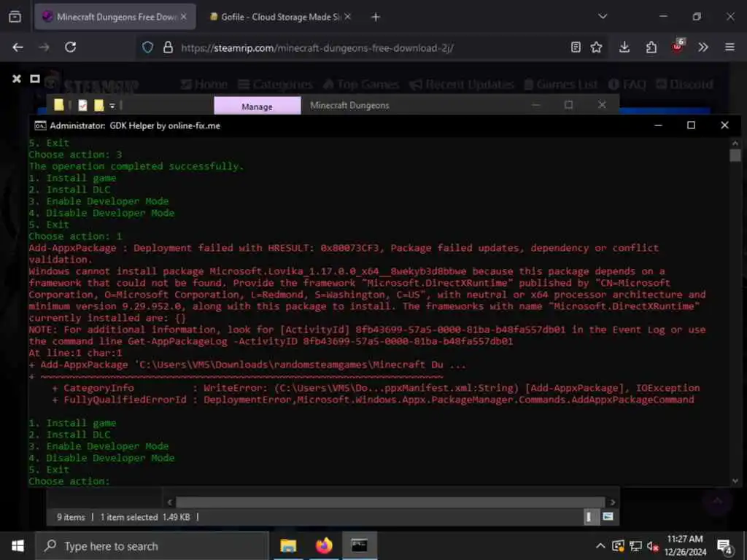Open the Windows Start menu
747x560 pixels.
coord(18,545)
